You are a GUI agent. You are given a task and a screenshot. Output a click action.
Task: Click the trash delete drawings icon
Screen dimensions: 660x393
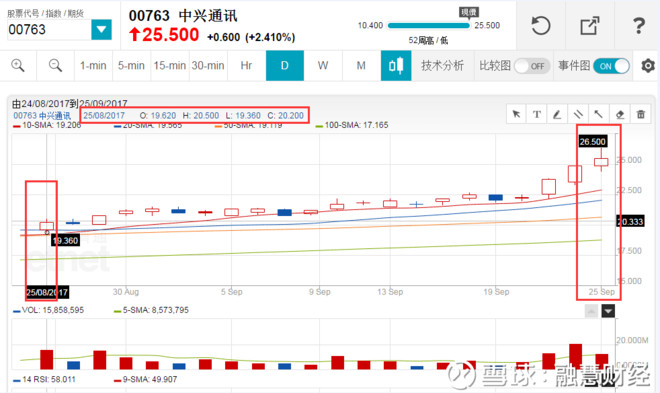pos(641,114)
